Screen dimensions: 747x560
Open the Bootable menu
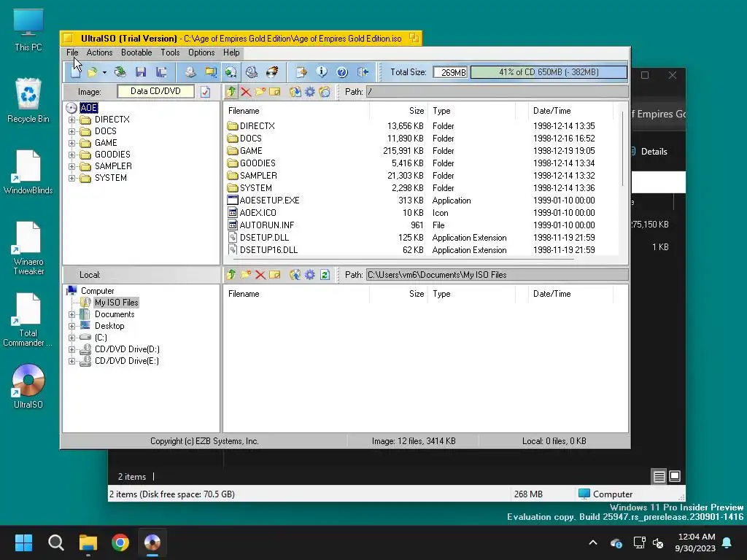click(x=136, y=52)
